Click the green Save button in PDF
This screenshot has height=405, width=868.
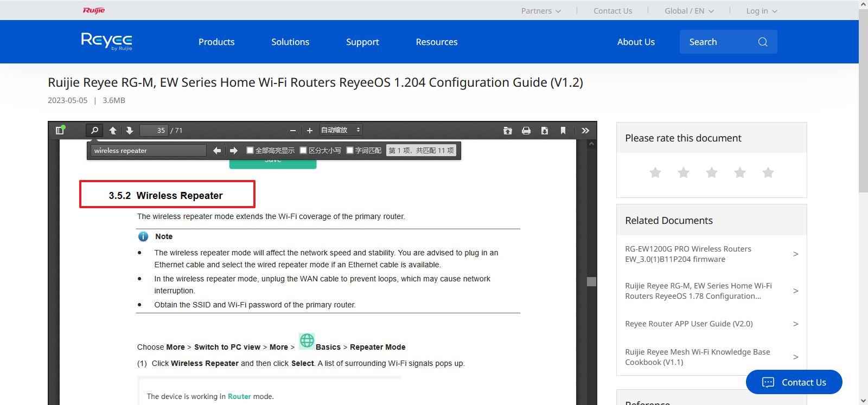(273, 164)
